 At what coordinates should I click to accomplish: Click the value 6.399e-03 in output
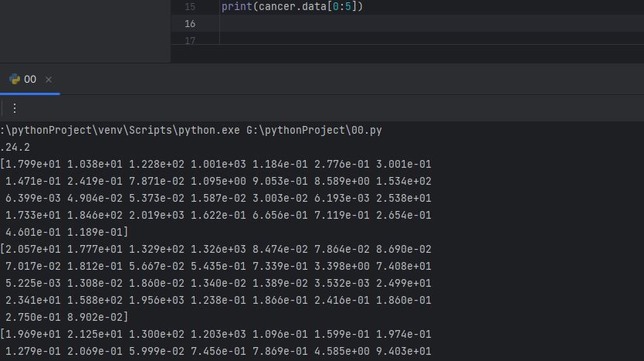pos(33,198)
